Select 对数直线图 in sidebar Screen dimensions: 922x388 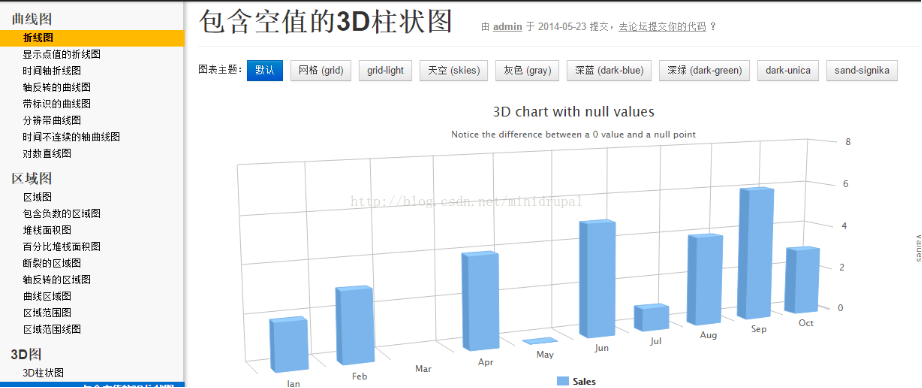point(47,153)
